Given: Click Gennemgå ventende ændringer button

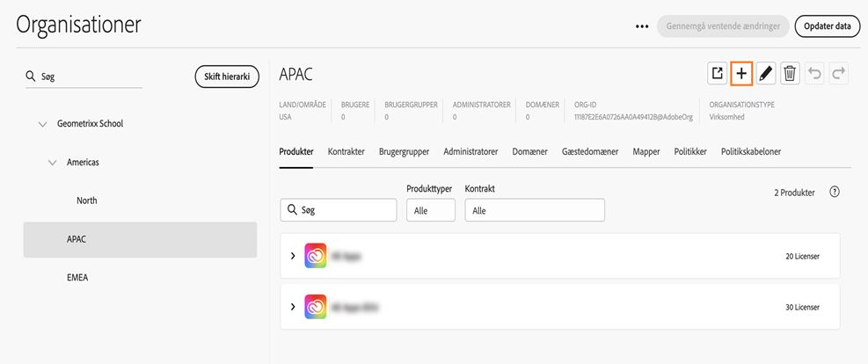Looking at the screenshot, I should (x=723, y=26).
